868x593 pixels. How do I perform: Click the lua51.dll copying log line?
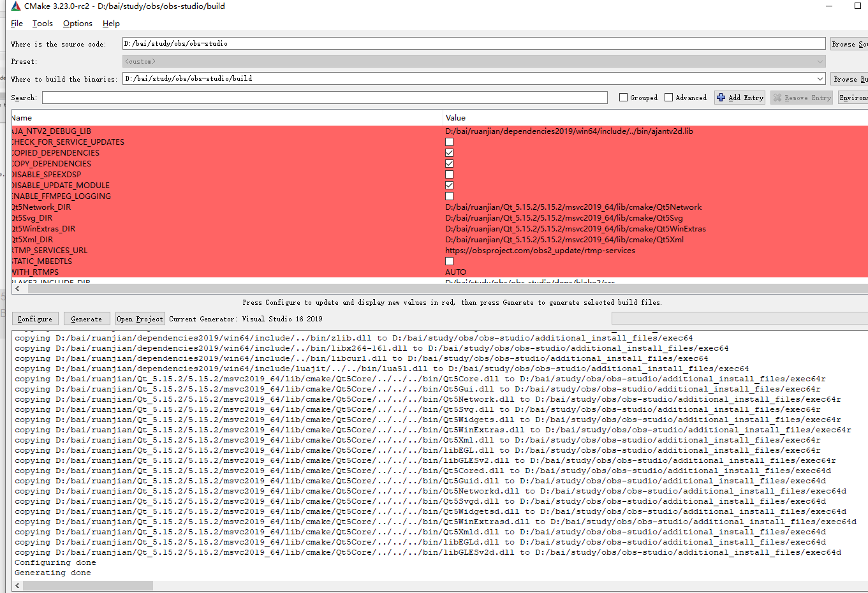(x=382, y=369)
